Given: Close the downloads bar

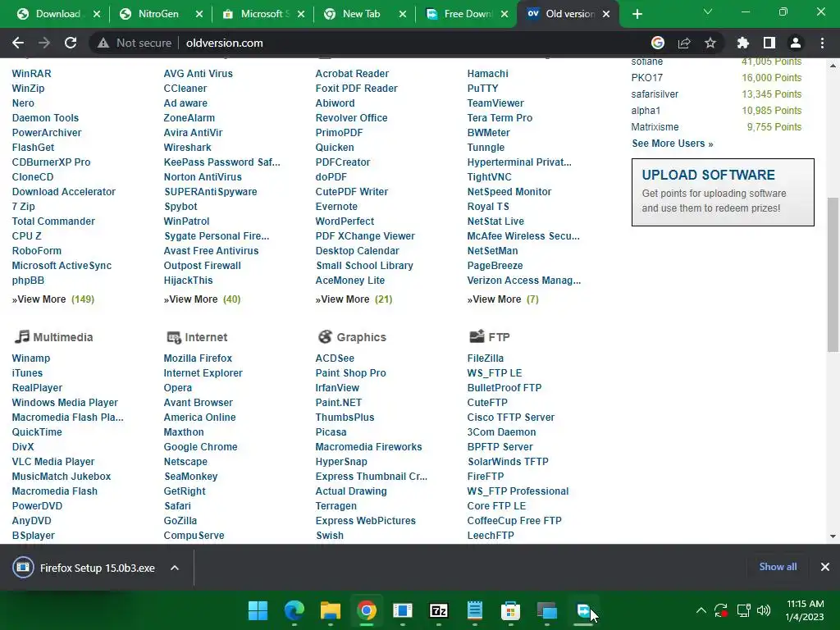Looking at the screenshot, I should click(825, 567).
